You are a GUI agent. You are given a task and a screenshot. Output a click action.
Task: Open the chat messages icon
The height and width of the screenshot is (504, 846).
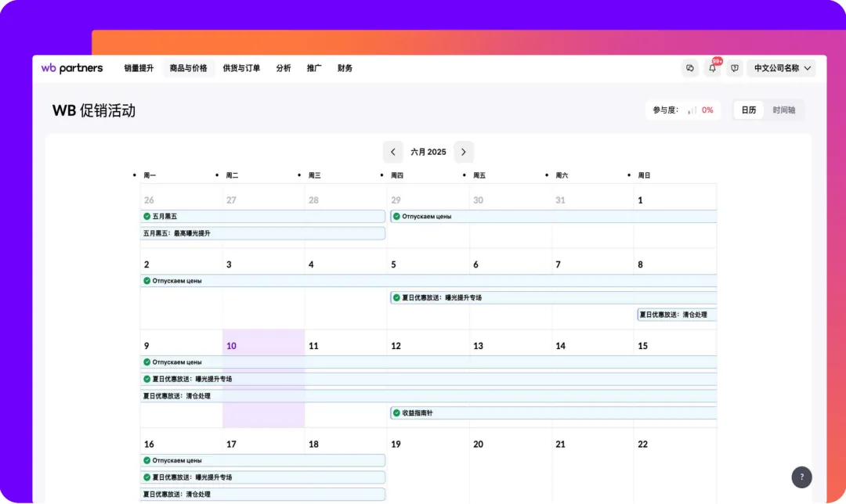(x=690, y=68)
